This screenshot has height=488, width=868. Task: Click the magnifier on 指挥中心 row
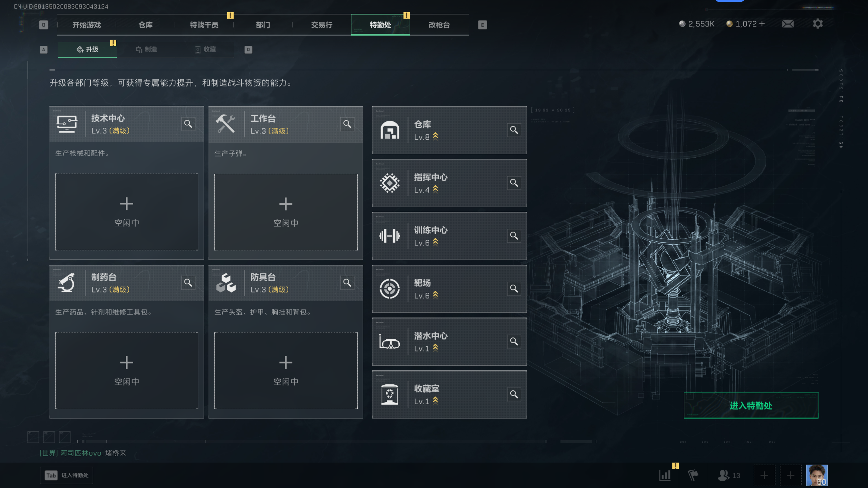coord(514,183)
